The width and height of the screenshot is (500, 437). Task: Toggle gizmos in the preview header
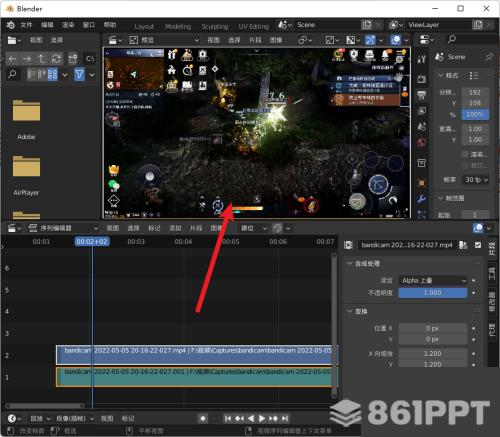(370, 40)
